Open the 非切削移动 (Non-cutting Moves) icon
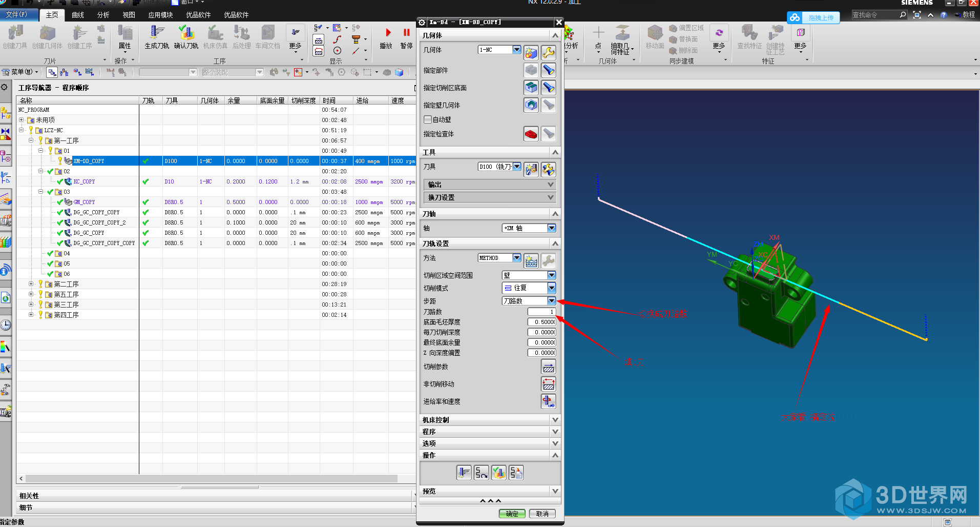The width and height of the screenshot is (980, 527). pyautogui.click(x=549, y=384)
